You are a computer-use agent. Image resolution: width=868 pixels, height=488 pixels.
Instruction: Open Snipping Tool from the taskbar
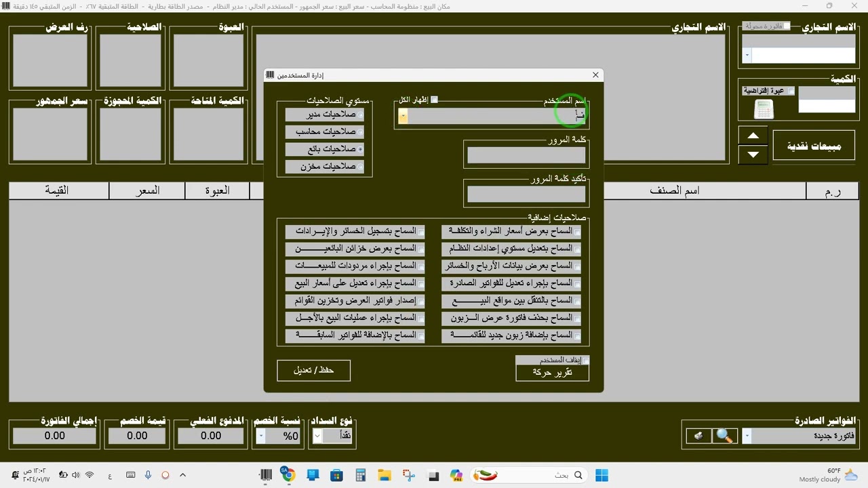(408, 475)
